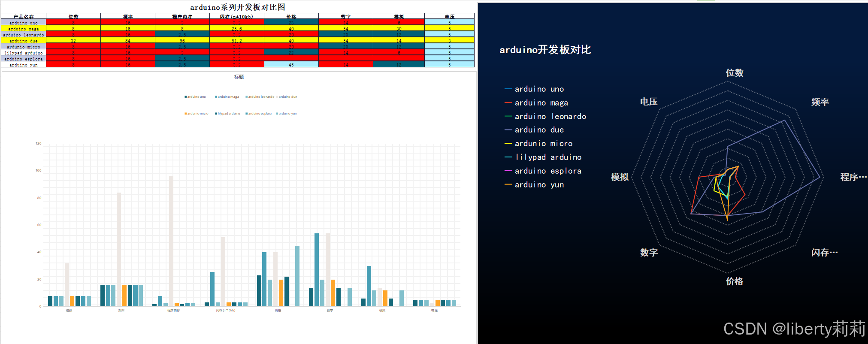The image size is (868, 344).
Task: Click 'arduino esplora' in the bar chart legend
Action: [259, 113]
